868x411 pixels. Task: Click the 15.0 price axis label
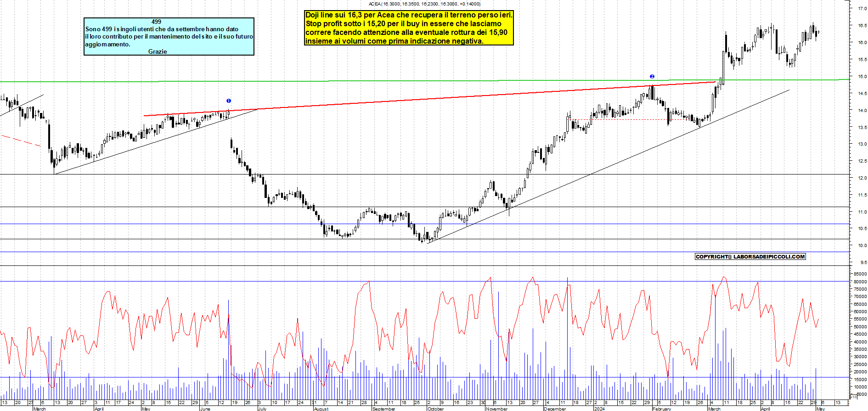point(862,76)
